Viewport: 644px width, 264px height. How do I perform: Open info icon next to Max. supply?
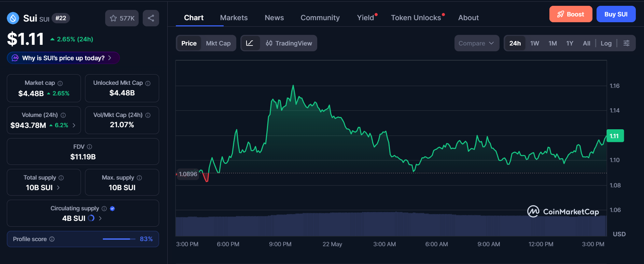pyautogui.click(x=139, y=178)
